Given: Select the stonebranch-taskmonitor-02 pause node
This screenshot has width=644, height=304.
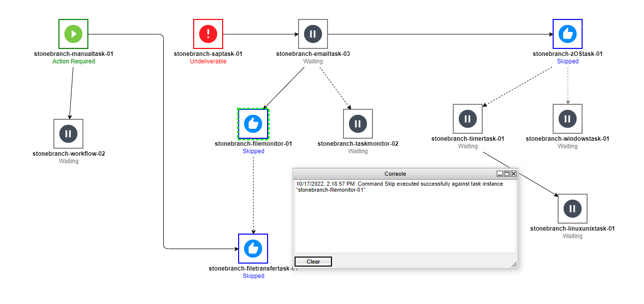Looking at the screenshot, I should [x=358, y=124].
